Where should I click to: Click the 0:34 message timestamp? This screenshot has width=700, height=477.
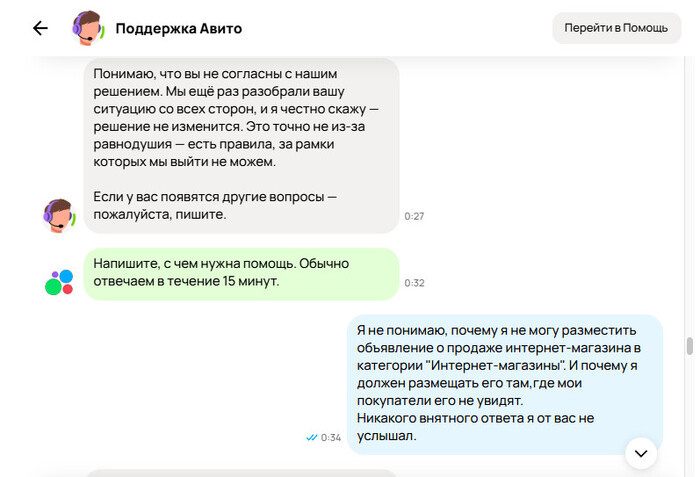coord(331,437)
